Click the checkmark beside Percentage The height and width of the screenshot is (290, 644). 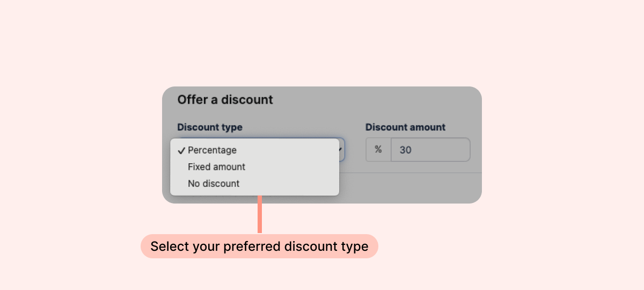(181, 151)
